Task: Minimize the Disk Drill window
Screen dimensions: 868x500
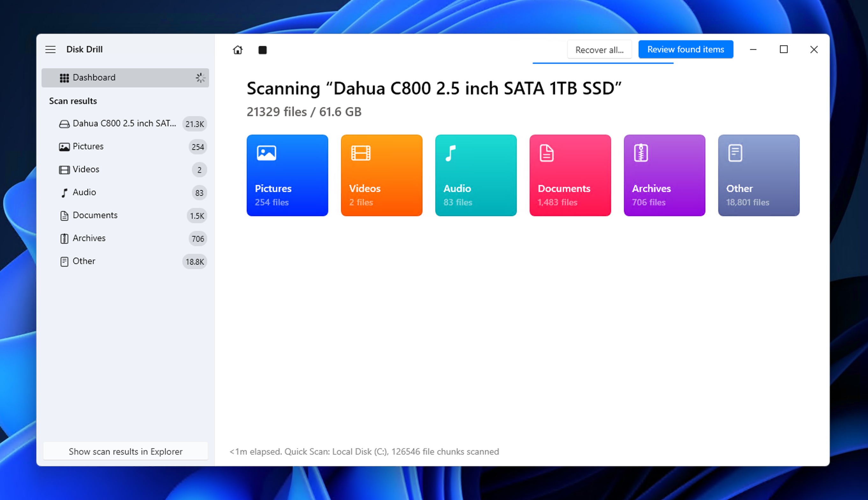Action: (753, 49)
